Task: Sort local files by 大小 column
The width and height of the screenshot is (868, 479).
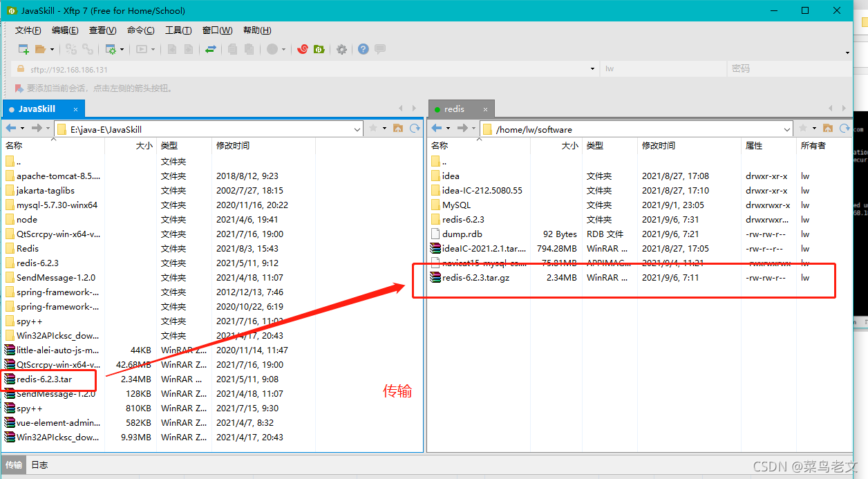Action: click(x=131, y=145)
